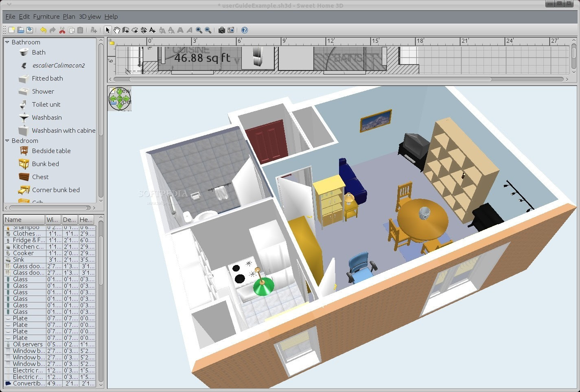The height and width of the screenshot is (392, 580).
Task: Open Help via the question mark icon
Action: point(244,30)
